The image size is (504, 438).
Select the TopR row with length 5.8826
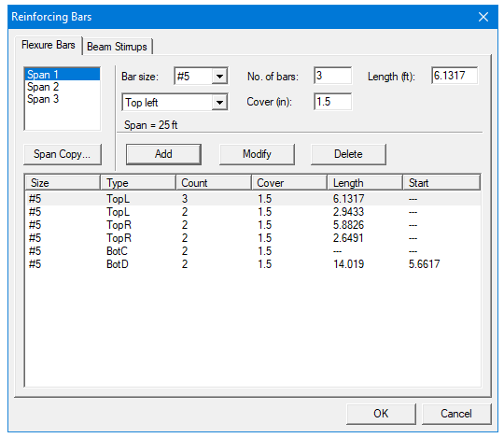pos(253,225)
